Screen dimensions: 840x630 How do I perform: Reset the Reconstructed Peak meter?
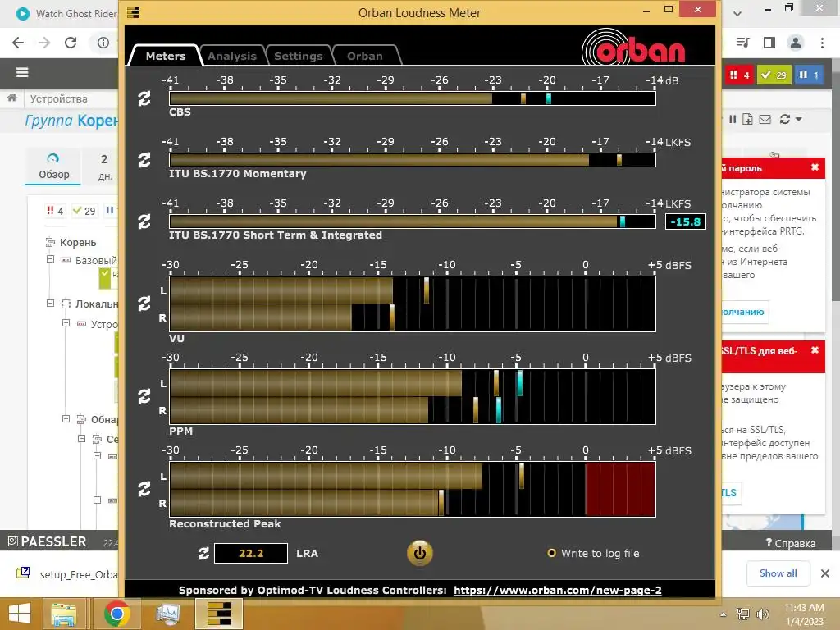(x=144, y=489)
